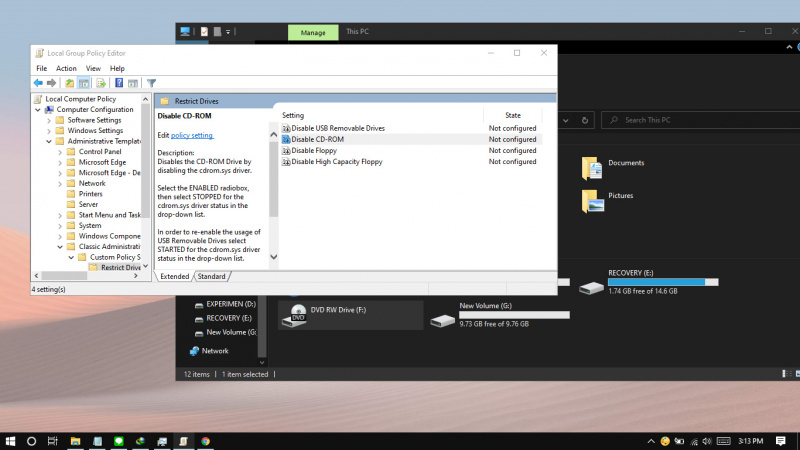
Task: Select Local Computer Policy root node
Action: [x=81, y=99]
